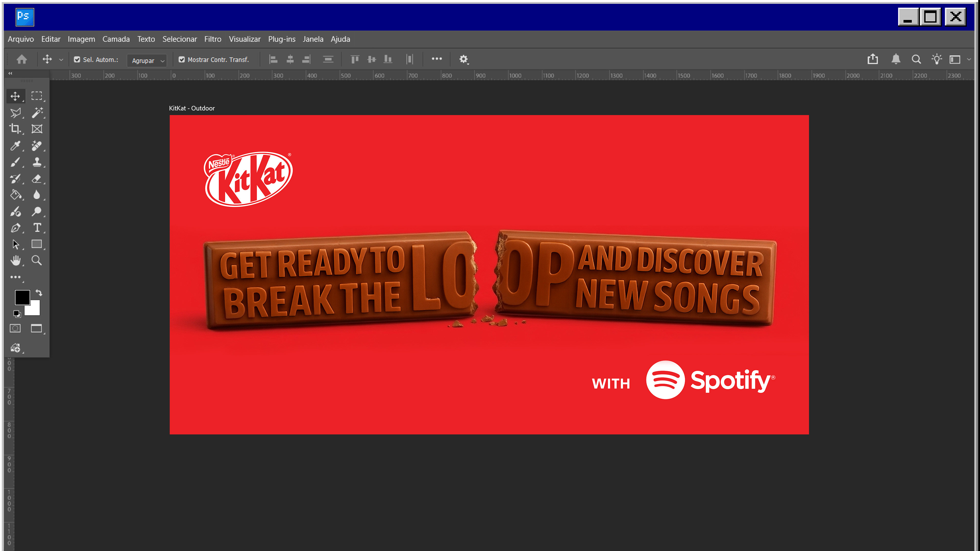The height and width of the screenshot is (551, 980).
Task: Select the Hand tool
Action: 15,260
